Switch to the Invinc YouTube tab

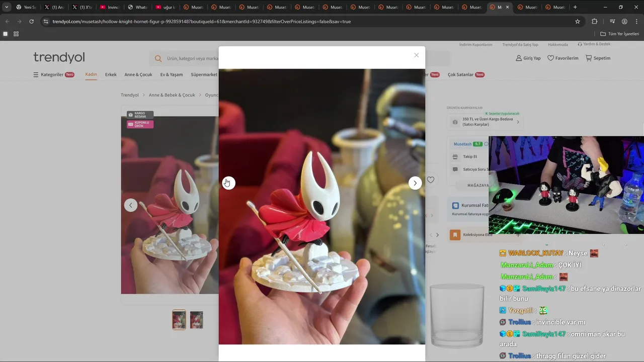[109, 7]
